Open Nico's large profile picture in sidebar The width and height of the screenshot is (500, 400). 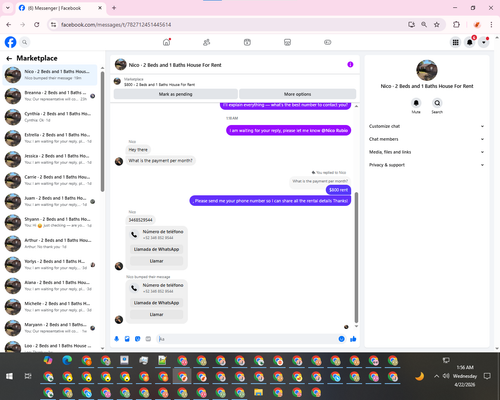[427, 70]
